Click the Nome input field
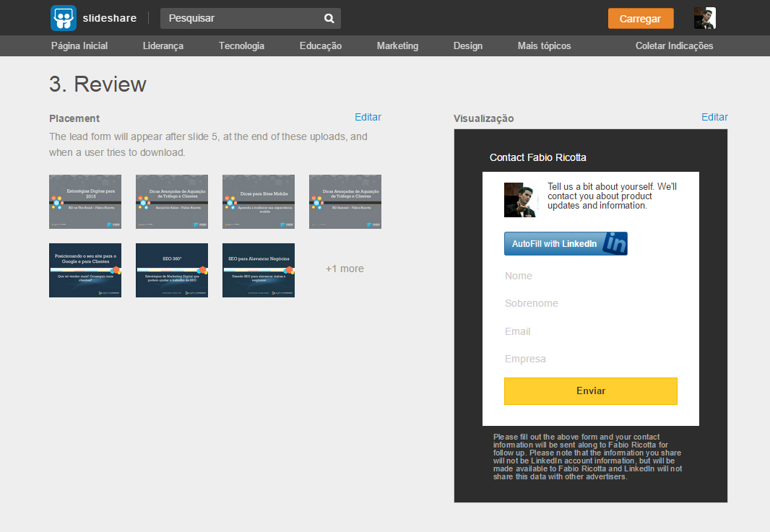Screen dimensions: 770x532 (x=590, y=276)
